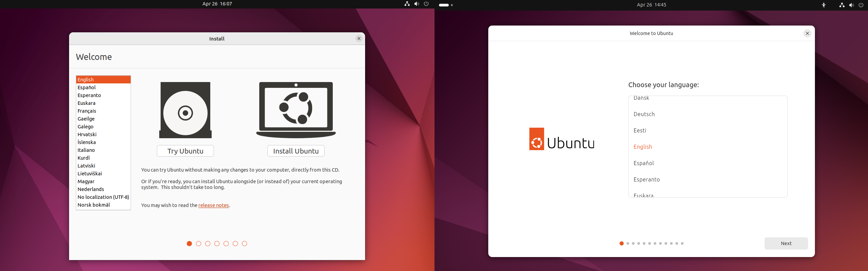Select Íslenska in the language list
The width and height of the screenshot is (868, 271).
pos(103,142)
